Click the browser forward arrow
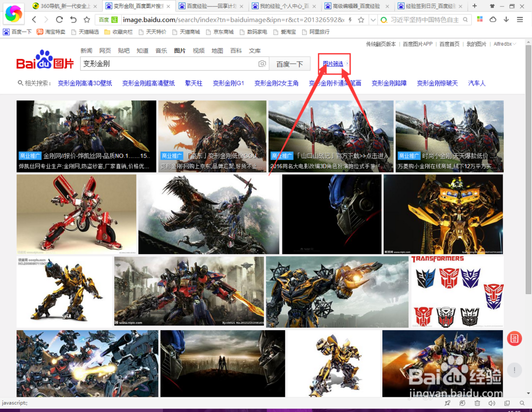This screenshot has height=412, width=532. (46, 20)
